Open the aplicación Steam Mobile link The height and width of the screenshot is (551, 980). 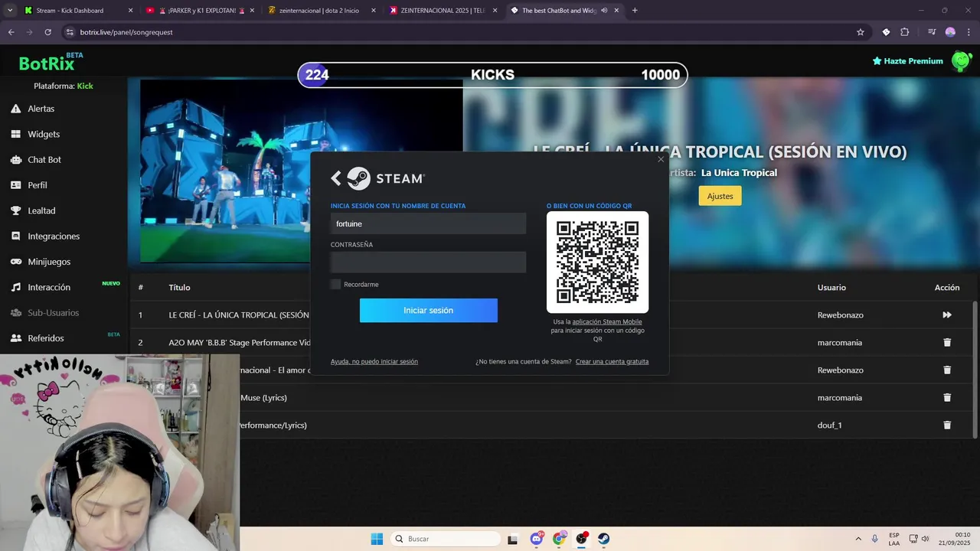coord(607,321)
